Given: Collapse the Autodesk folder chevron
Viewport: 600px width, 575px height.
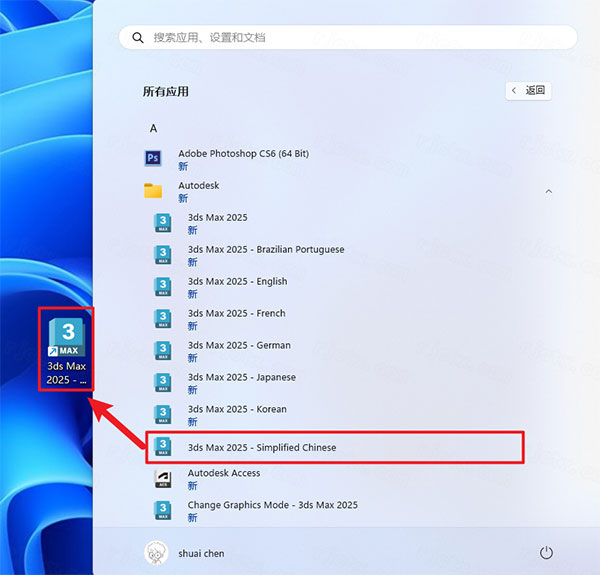Looking at the screenshot, I should tap(548, 191).
